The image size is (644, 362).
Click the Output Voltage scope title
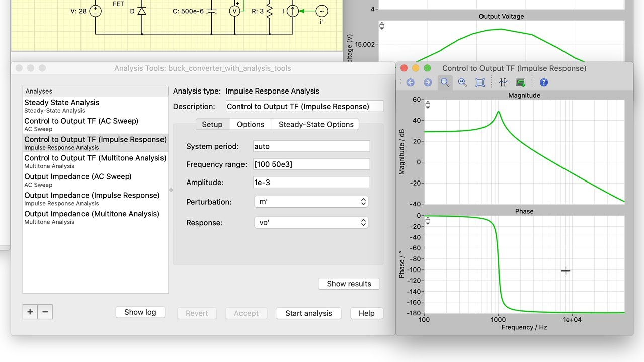point(501,16)
